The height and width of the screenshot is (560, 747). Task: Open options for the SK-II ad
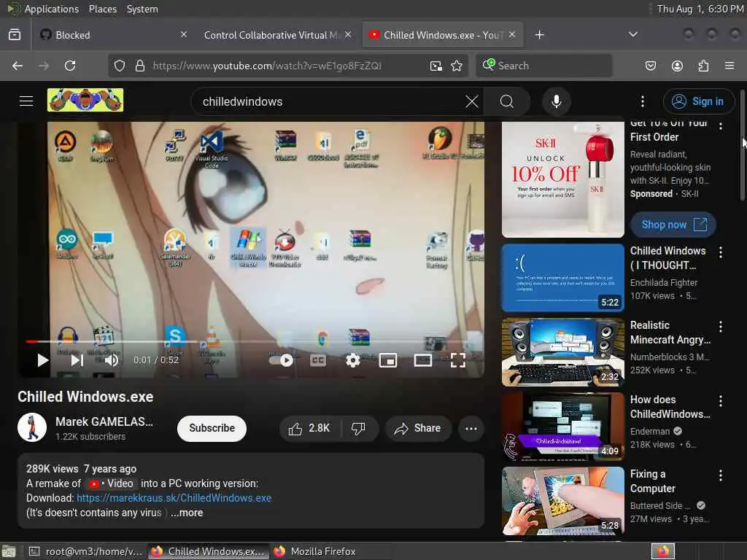(720, 125)
